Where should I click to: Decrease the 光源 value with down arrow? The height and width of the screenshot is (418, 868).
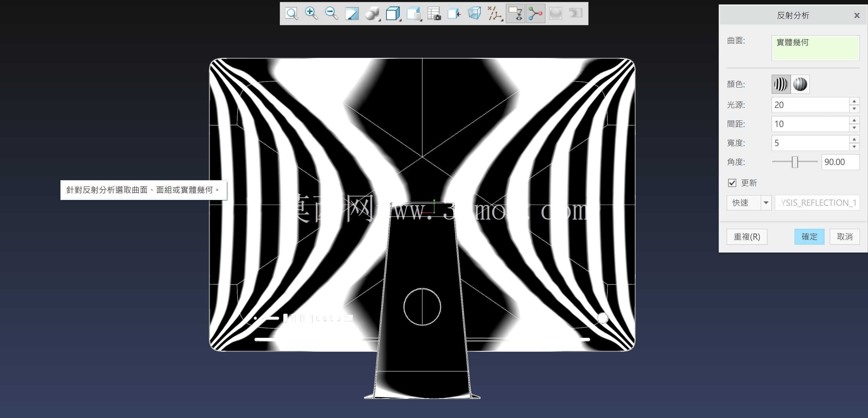[x=854, y=109]
